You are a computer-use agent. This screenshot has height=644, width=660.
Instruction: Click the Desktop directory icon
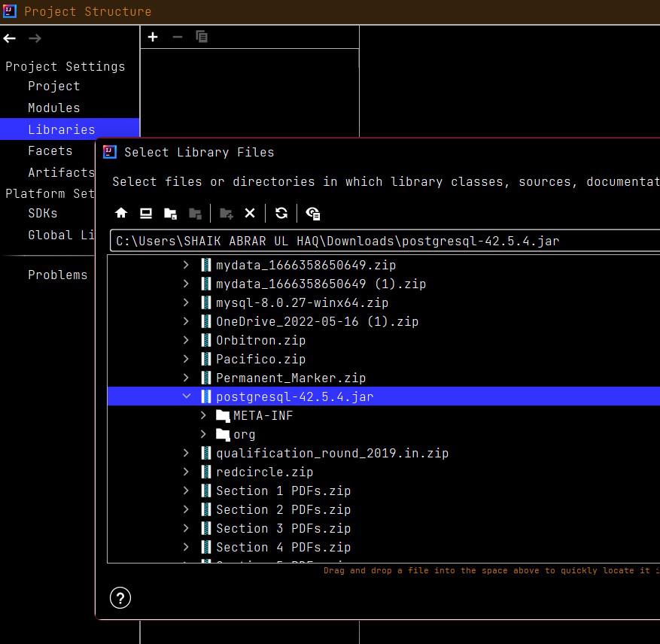click(x=146, y=214)
